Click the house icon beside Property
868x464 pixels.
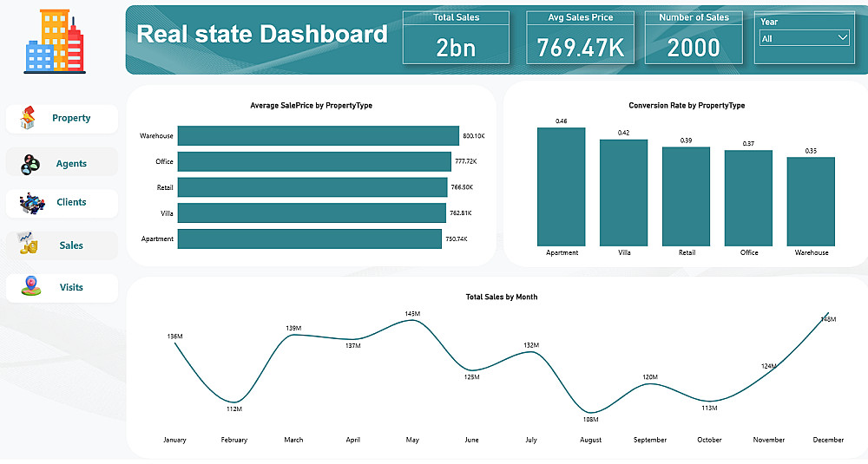[x=28, y=118]
